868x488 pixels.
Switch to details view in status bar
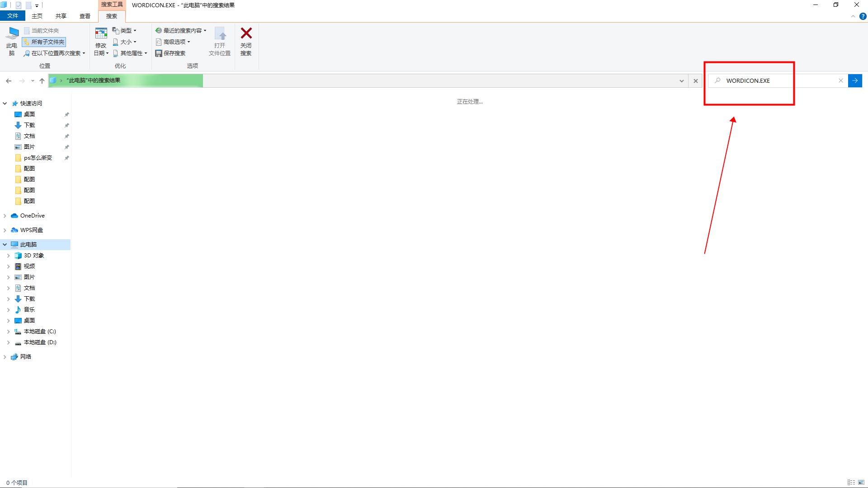point(851,483)
